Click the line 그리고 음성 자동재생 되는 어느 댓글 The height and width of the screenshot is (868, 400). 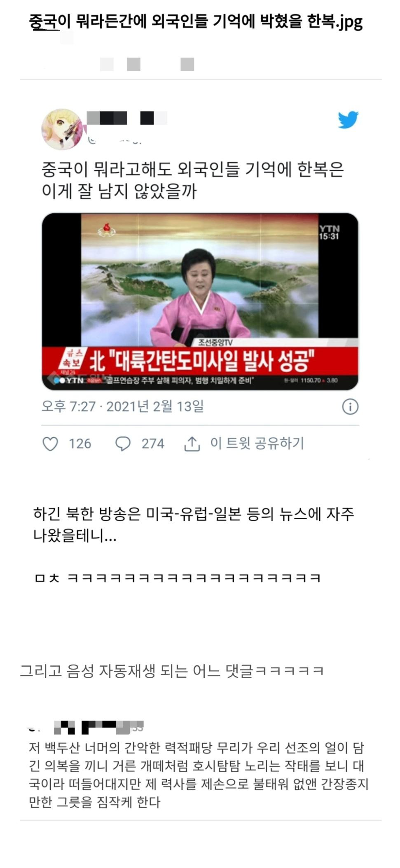(x=172, y=671)
